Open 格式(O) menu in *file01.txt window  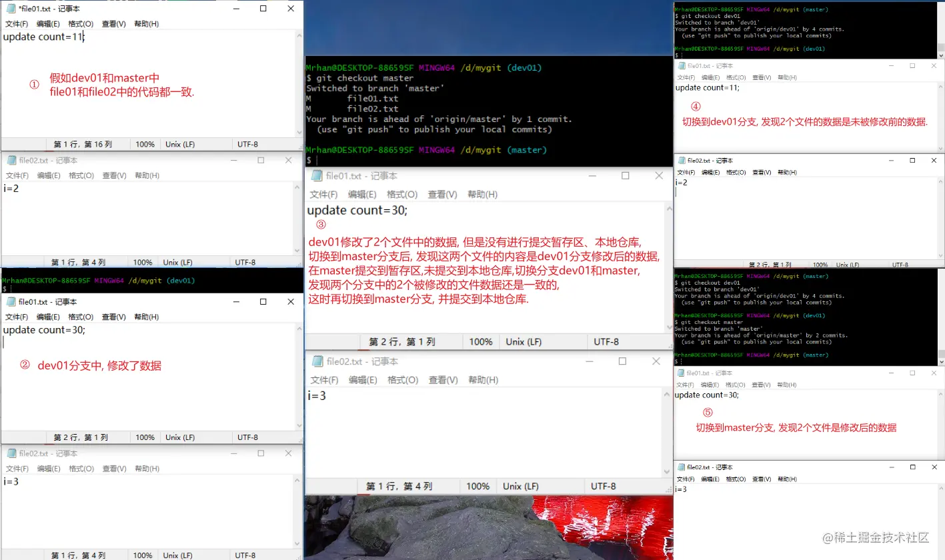(x=81, y=24)
